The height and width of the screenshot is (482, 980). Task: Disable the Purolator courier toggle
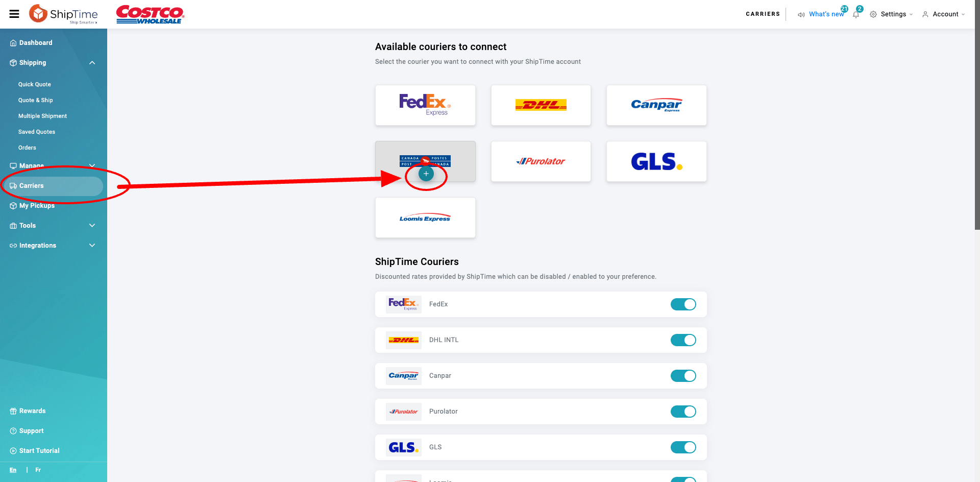tap(683, 412)
